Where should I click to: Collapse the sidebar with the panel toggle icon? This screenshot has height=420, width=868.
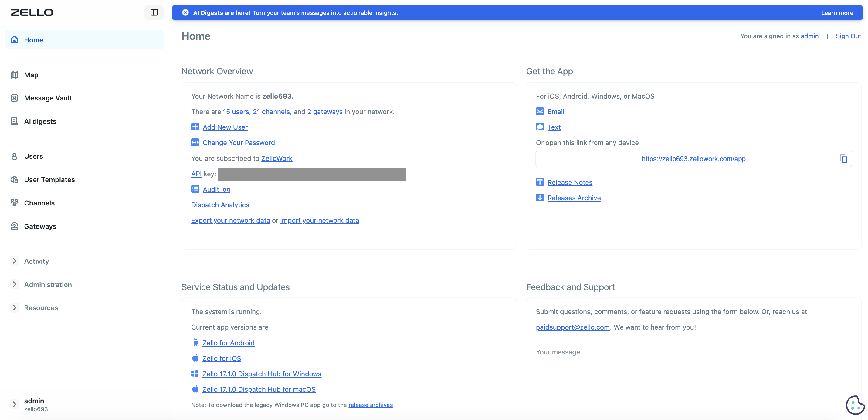[x=154, y=12]
